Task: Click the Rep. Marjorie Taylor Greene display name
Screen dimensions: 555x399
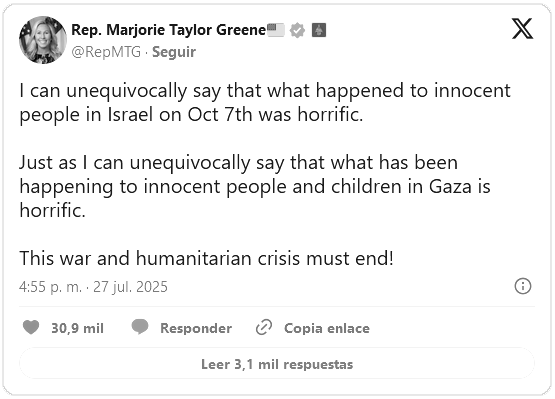Action: (169, 30)
